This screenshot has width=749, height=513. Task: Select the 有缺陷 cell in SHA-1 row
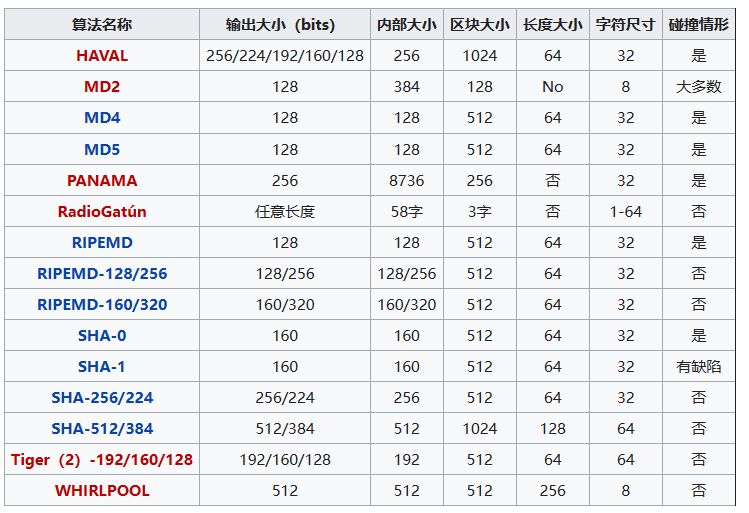click(x=698, y=367)
